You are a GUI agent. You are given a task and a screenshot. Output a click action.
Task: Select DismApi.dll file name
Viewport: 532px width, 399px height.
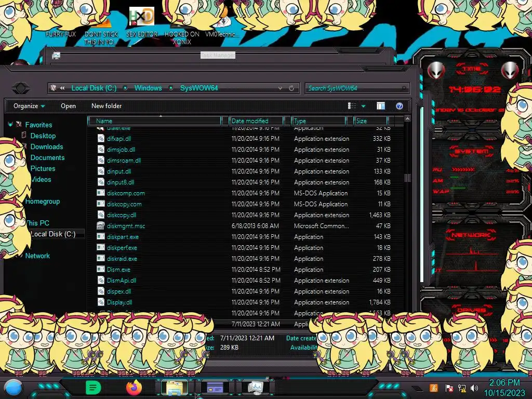pos(121,280)
